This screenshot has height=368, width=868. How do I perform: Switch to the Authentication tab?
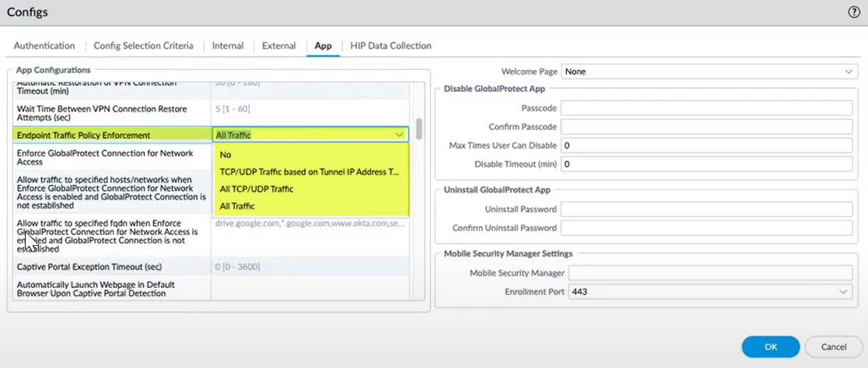pyautogui.click(x=44, y=46)
